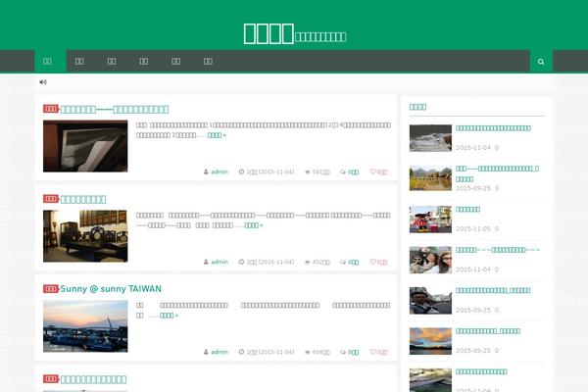Open the search magnifier in the navigation bar
The image size is (588, 392).
[541, 62]
